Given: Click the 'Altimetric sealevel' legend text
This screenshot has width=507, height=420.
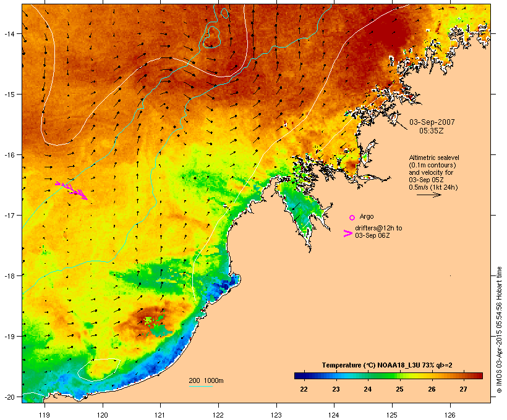Looking at the screenshot, I should pos(434,157).
